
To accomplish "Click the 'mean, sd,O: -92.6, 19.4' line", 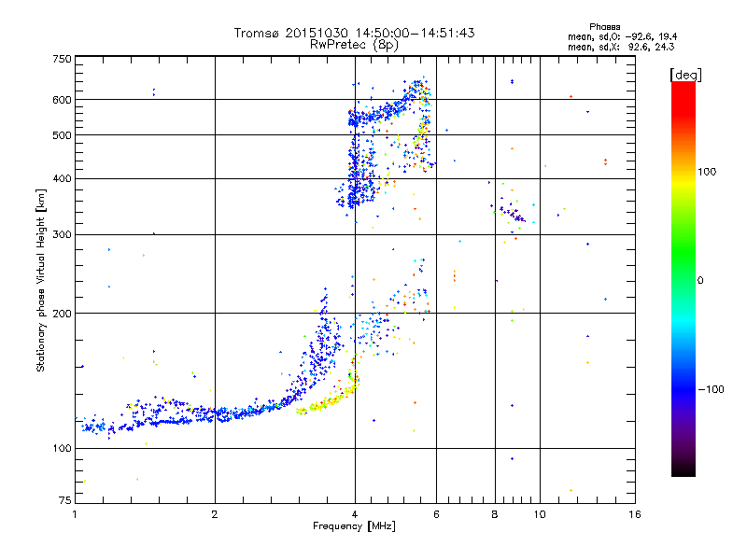I will click(x=622, y=36).
